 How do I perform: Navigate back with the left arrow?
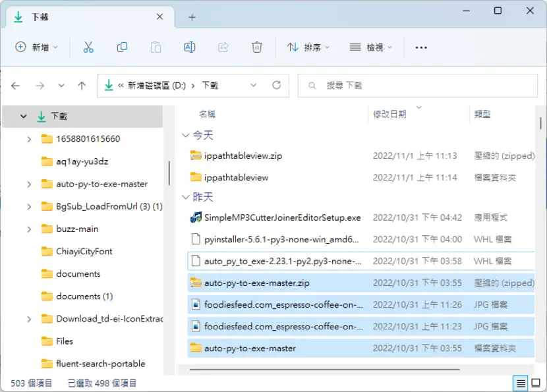[15, 86]
